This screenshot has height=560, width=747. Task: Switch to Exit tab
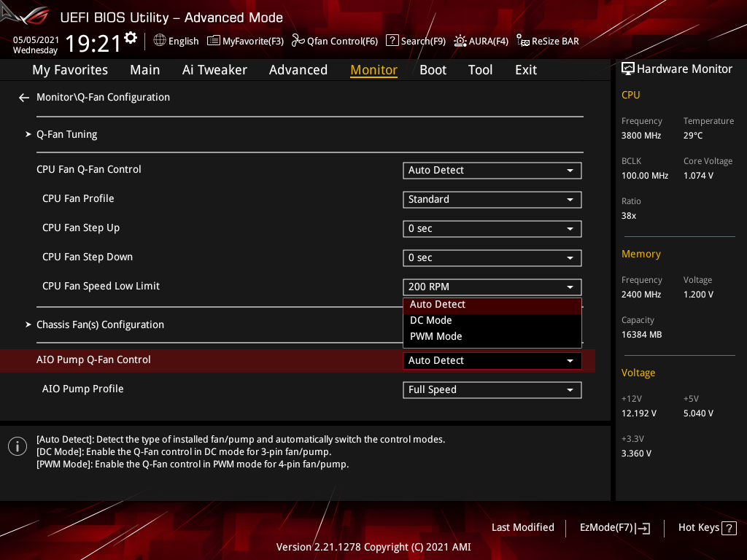pyautogui.click(x=526, y=70)
